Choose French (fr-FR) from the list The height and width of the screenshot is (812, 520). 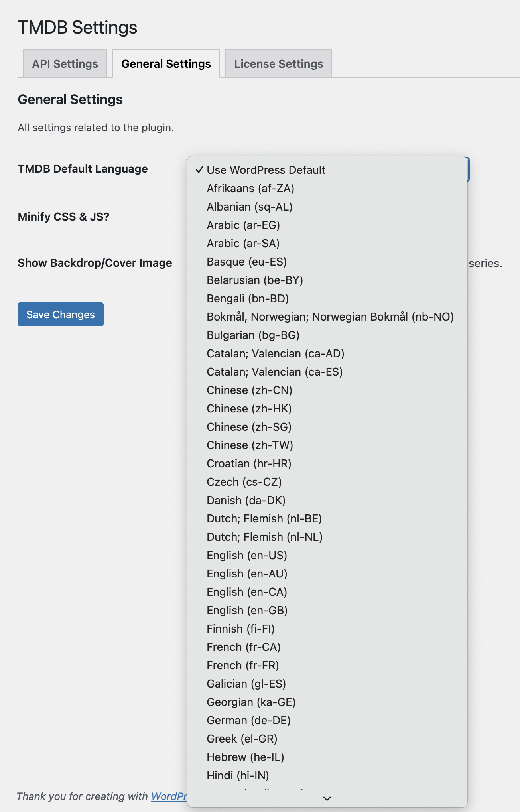click(327, 665)
